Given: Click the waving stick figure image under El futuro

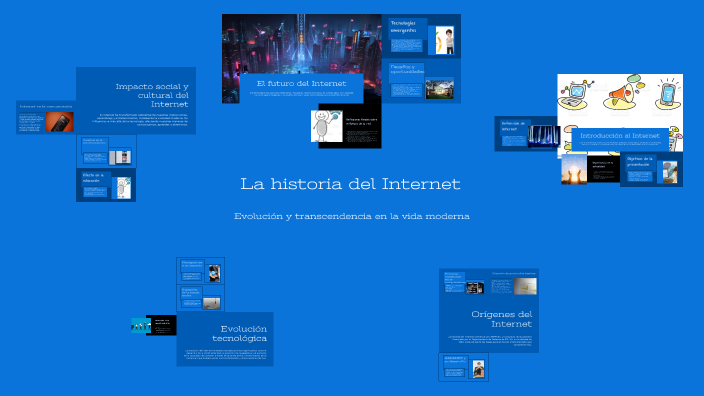Looking at the screenshot, I should pyautogui.click(x=327, y=126).
